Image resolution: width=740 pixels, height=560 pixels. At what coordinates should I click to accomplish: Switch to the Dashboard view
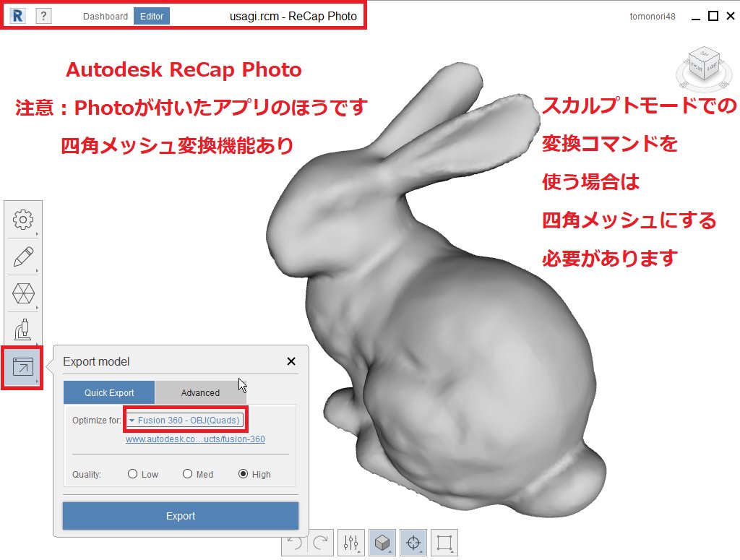(106, 17)
